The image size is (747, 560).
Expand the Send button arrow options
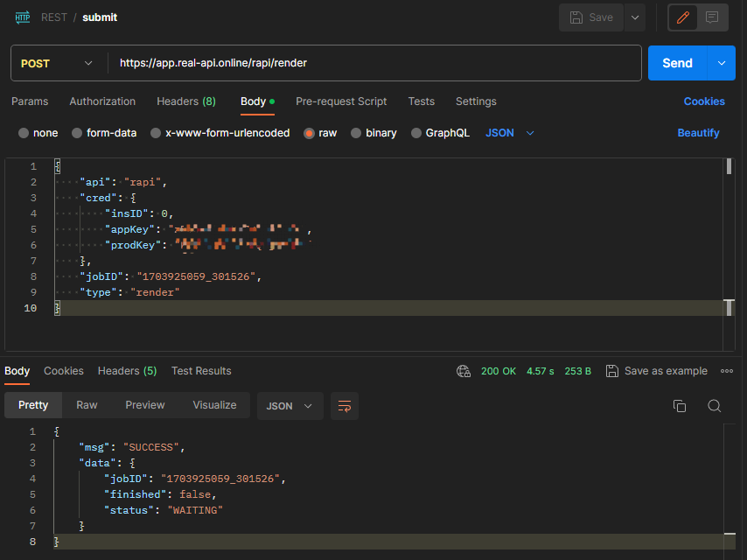click(722, 63)
